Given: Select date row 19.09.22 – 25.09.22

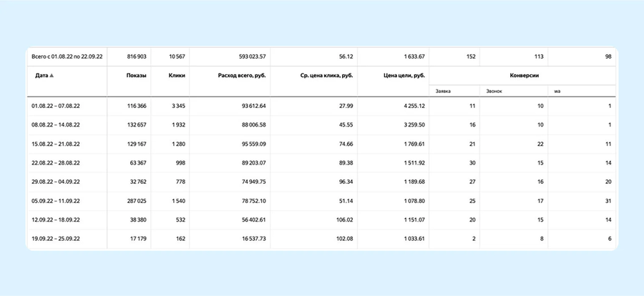Looking at the screenshot, I should click(x=55, y=239).
